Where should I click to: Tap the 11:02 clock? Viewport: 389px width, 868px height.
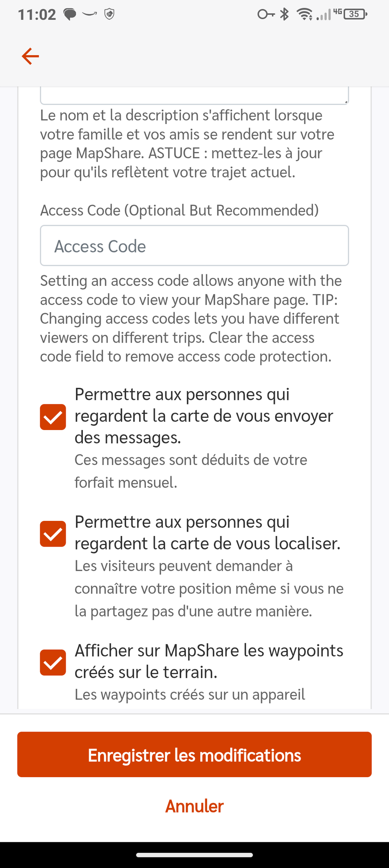coord(37,14)
